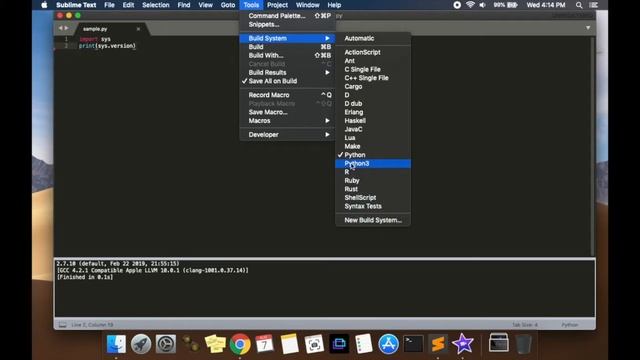Open Finder from the dock
The width and height of the screenshot is (640, 360).
tap(116, 344)
